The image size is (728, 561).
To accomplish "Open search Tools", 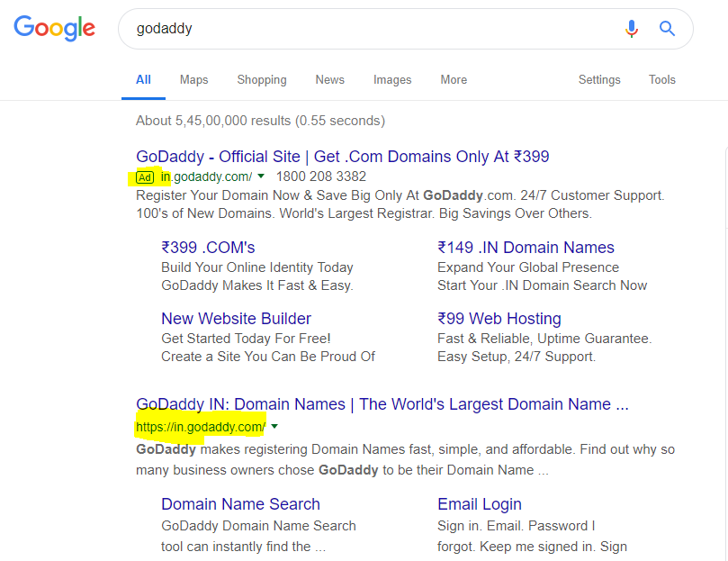I will (662, 80).
